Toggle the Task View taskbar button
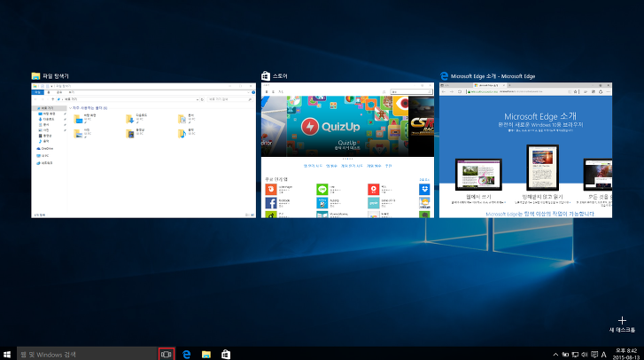The height and width of the screenshot is (360, 644). [x=167, y=355]
